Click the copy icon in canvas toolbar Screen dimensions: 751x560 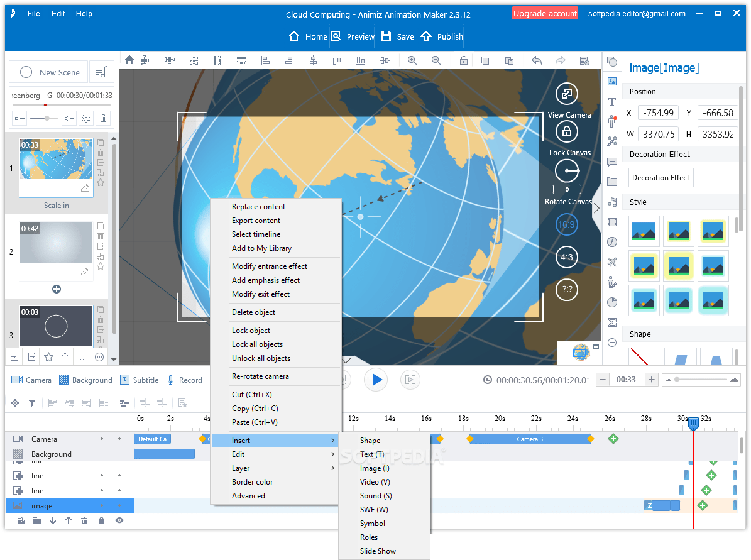click(x=485, y=60)
